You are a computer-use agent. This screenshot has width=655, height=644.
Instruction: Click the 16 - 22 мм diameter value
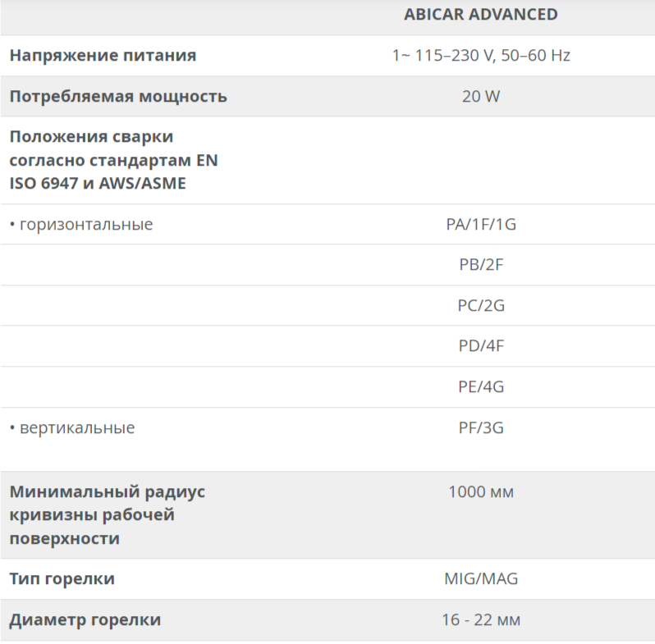481,619
